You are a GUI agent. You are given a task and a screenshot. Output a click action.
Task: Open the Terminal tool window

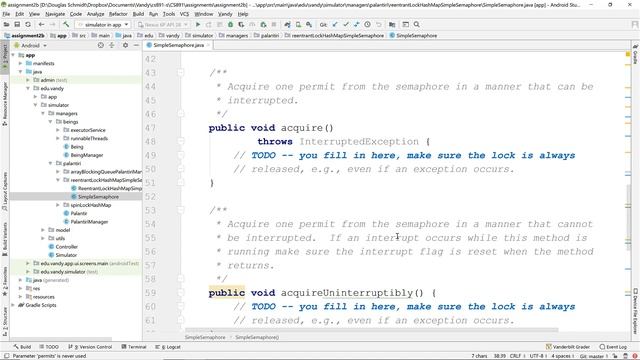[x=134, y=347]
